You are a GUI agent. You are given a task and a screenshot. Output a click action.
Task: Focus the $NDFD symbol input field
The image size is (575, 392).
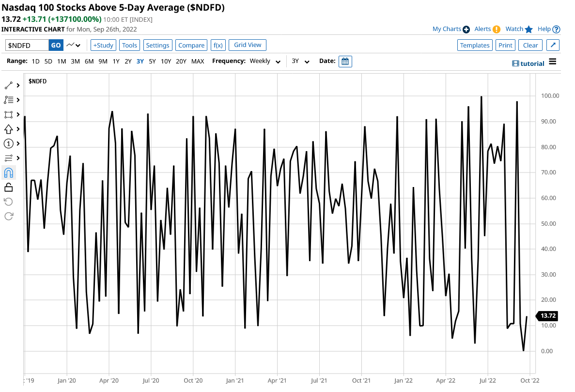[x=27, y=45]
